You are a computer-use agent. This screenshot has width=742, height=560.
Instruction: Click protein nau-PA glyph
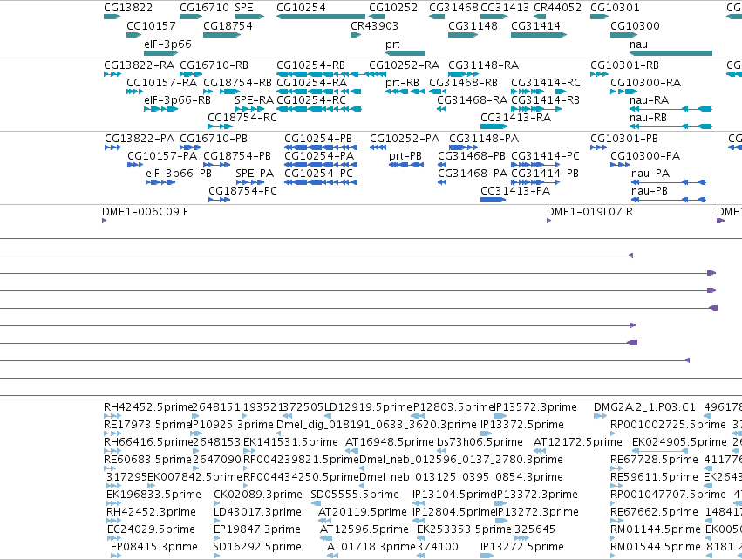tap(668, 182)
